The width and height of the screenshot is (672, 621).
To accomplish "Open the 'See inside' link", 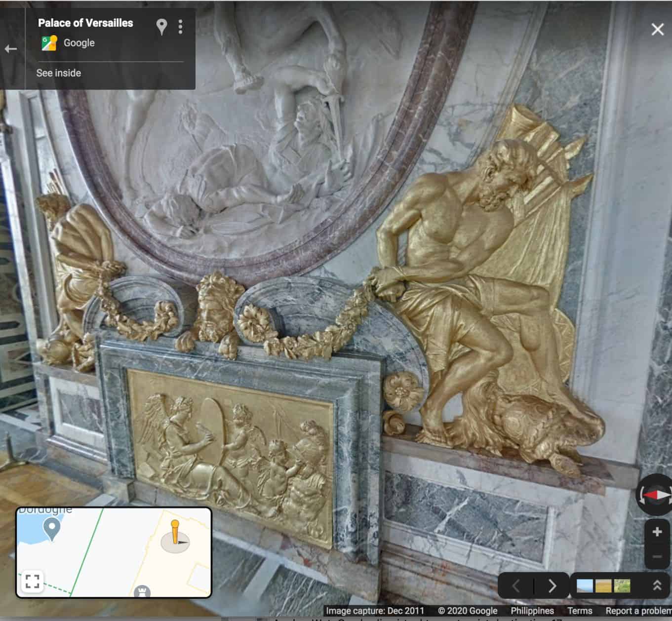I will [x=59, y=73].
